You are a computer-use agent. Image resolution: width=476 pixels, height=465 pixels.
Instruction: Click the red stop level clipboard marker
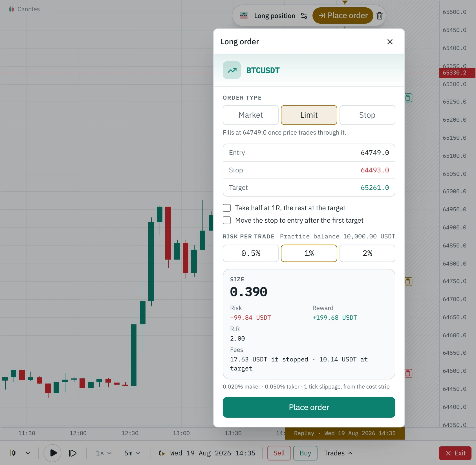tap(408, 374)
